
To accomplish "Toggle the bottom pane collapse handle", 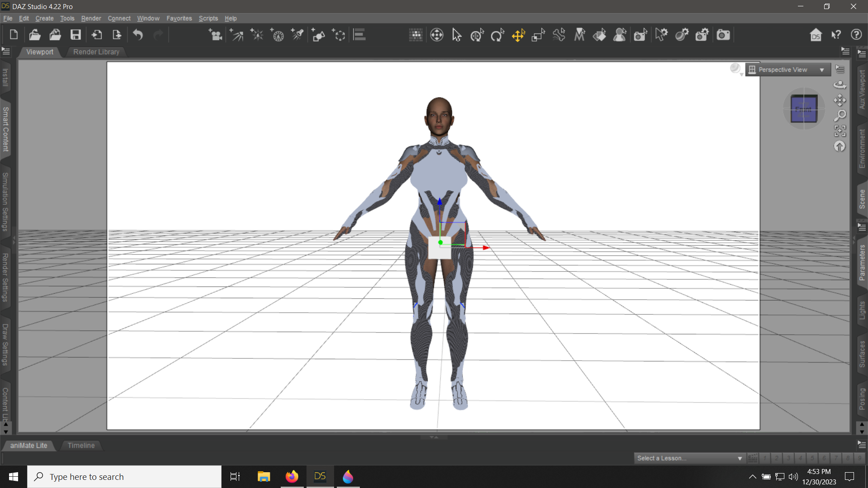I will point(434,437).
